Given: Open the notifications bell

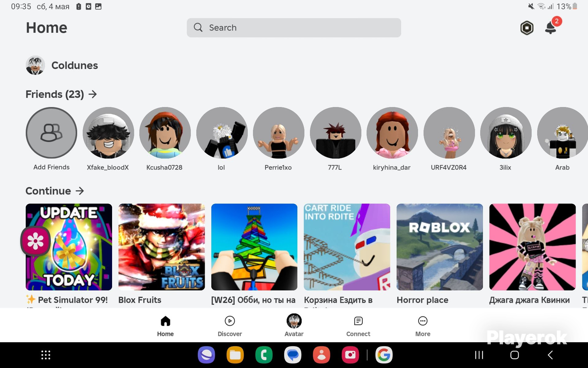Looking at the screenshot, I should click(551, 28).
